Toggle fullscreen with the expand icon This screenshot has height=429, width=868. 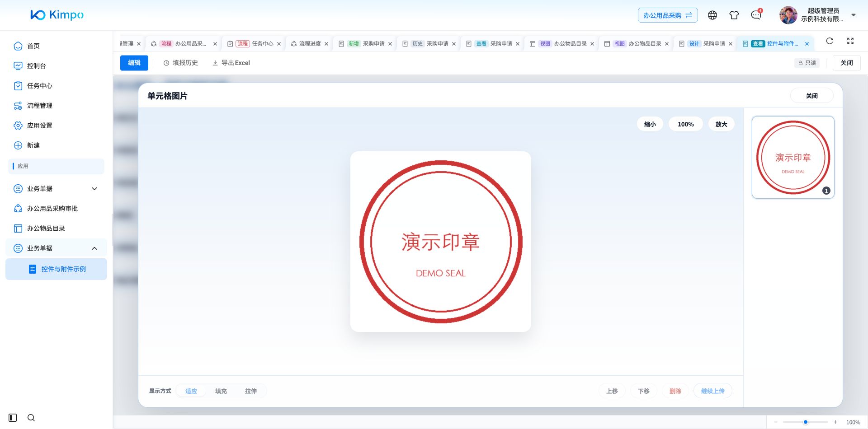850,41
